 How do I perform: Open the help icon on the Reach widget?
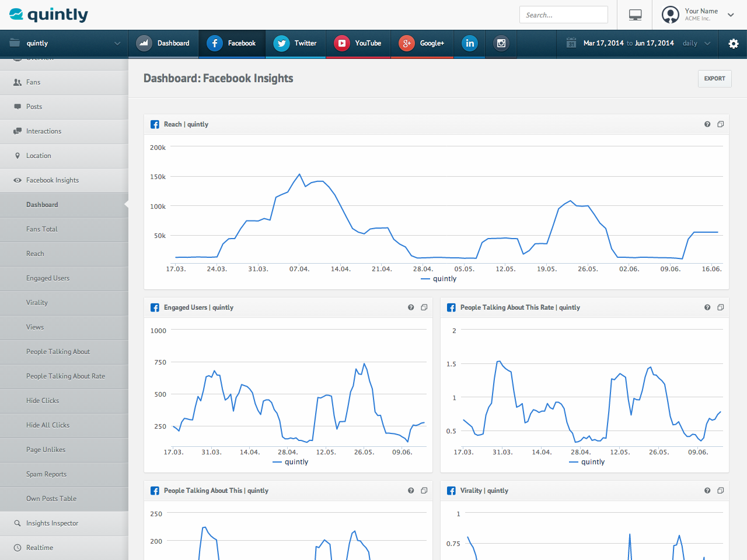click(x=707, y=124)
